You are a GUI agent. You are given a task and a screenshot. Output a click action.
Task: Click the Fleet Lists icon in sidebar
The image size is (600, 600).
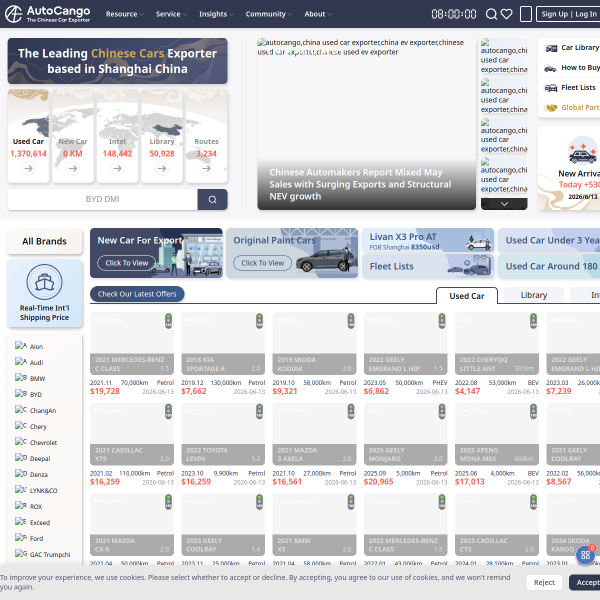click(551, 88)
